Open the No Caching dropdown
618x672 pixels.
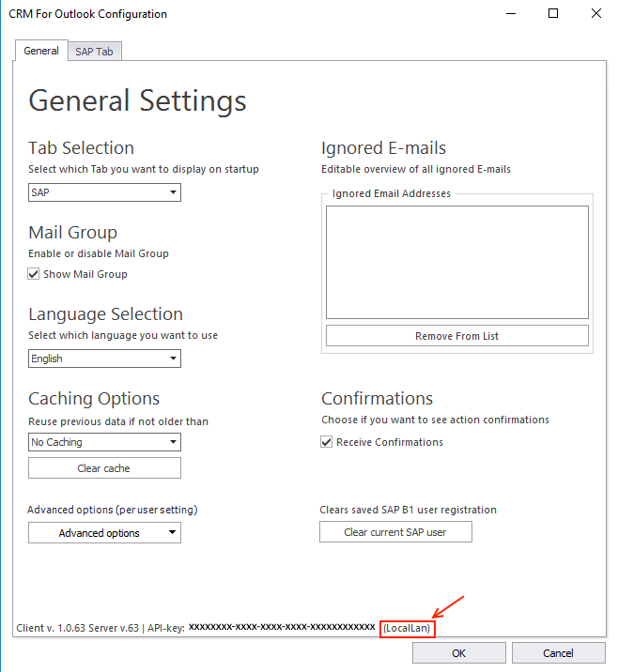(104, 442)
